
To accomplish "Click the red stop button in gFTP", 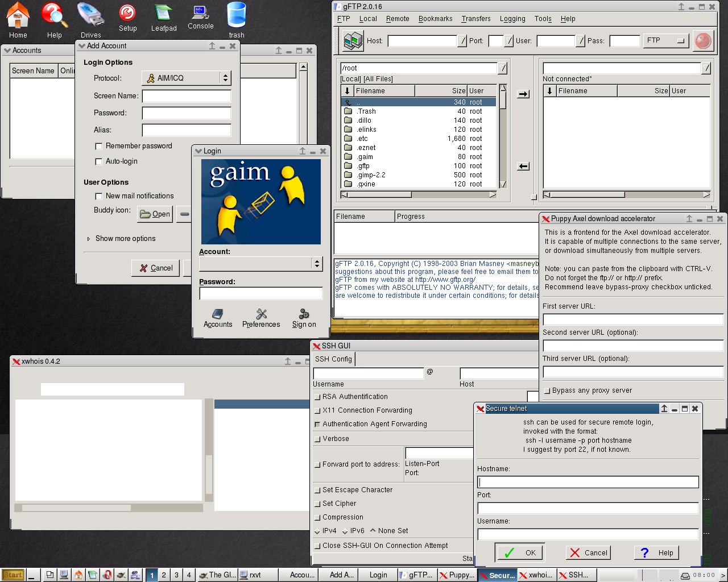I will 704,41.
